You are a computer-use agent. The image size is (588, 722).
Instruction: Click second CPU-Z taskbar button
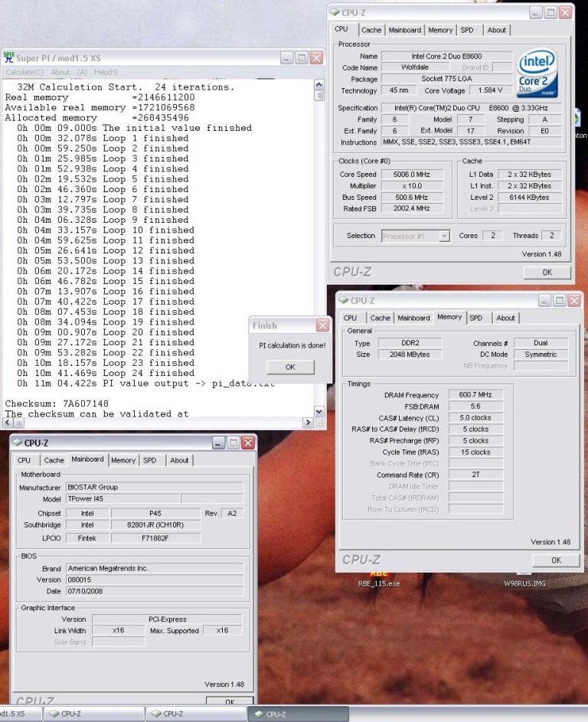(x=197, y=714)
